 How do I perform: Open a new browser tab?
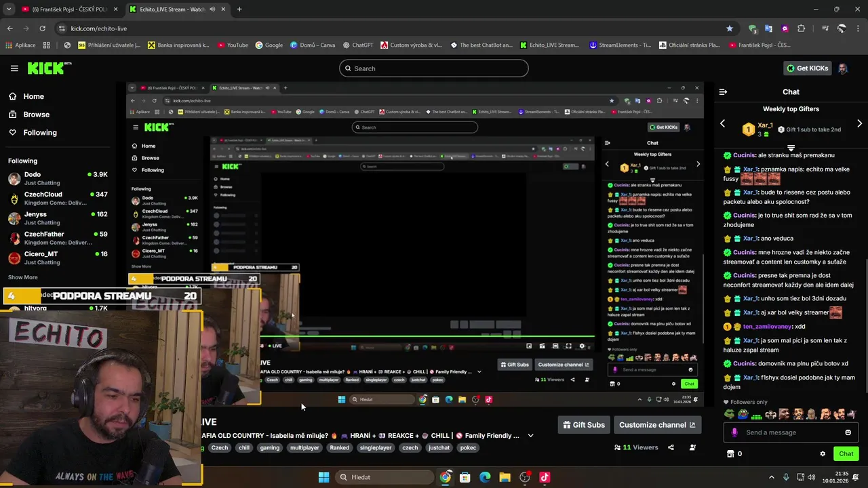(x=239, y=9)
